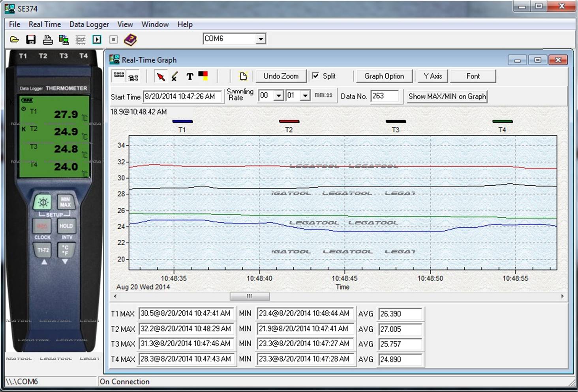Open the Real Time menu

(45, 24)
